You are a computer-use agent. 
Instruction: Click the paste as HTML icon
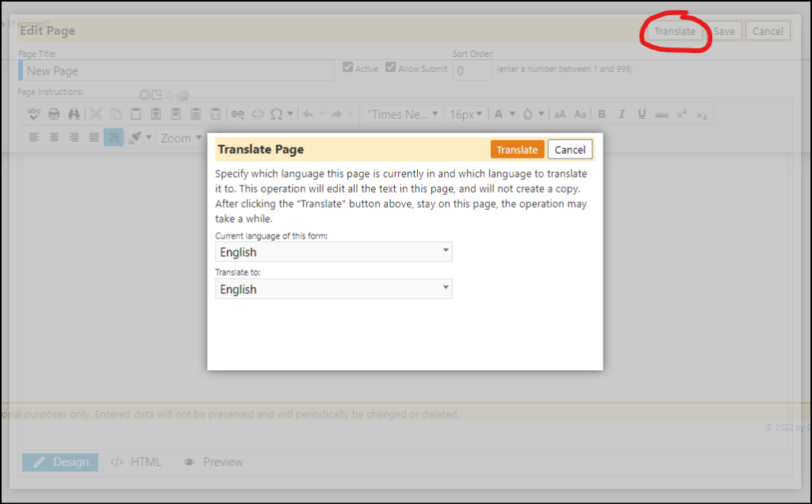216,114
